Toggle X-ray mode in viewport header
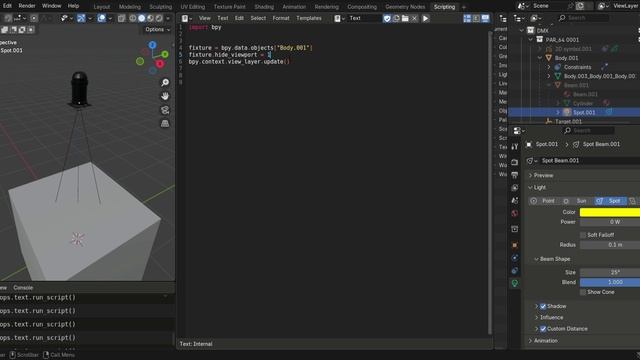The image size is (640, 360). [121, 18]
